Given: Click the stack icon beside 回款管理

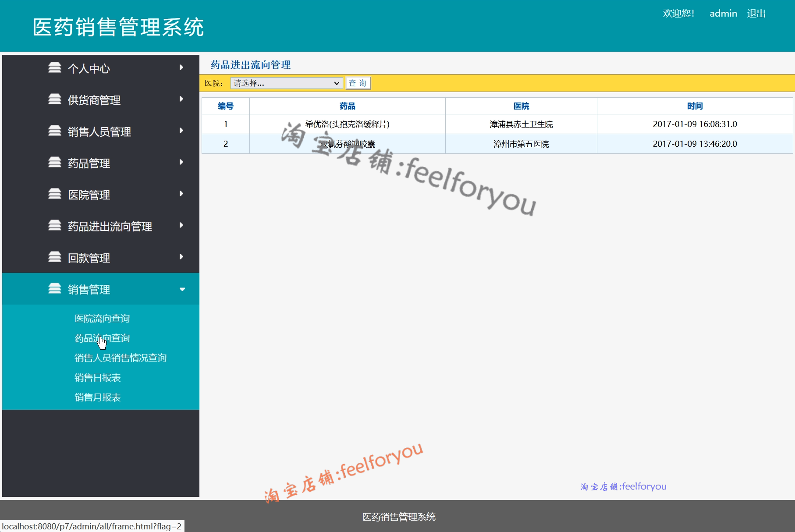Looking at the screenshot, I should pos(55,257).
